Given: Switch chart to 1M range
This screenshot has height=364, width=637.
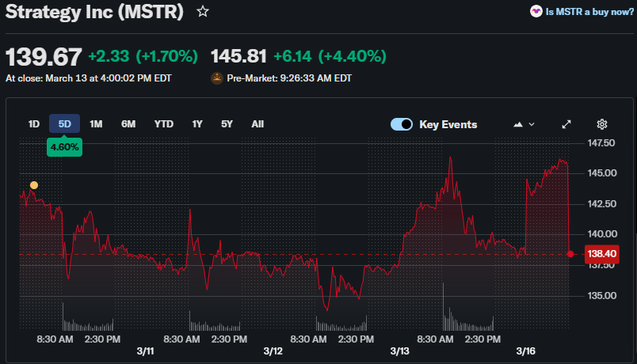Looking at the screenshot, I should point(96,123).
